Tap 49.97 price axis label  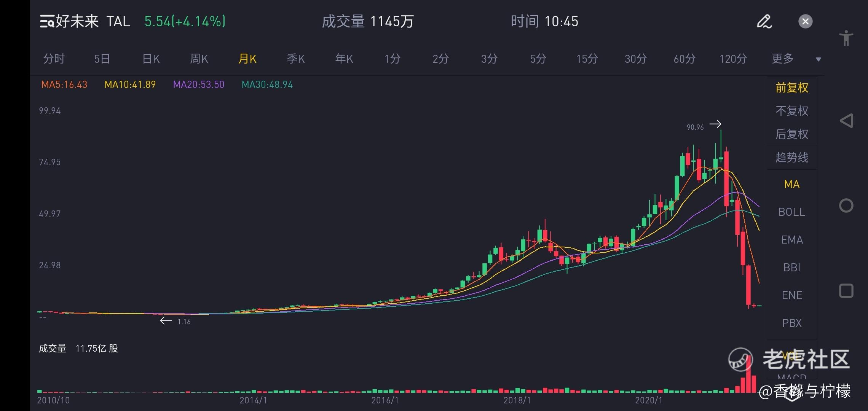tap(50, 214)
